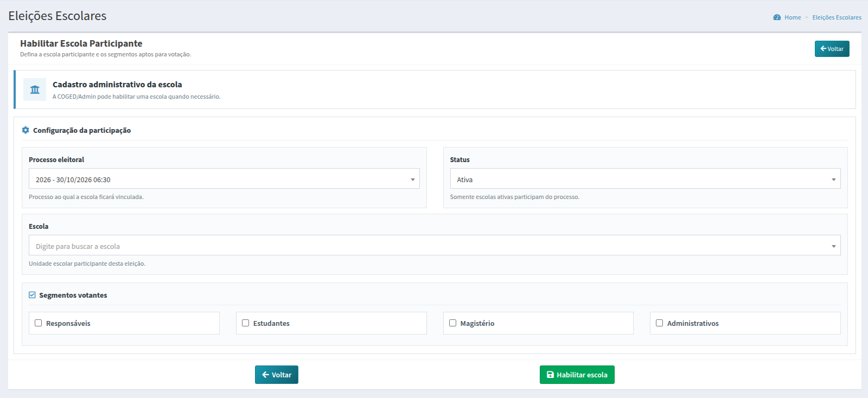The image size is (868, 398).
Task: Click the 'Escola' field label
Action: click(x=39, y=226)
